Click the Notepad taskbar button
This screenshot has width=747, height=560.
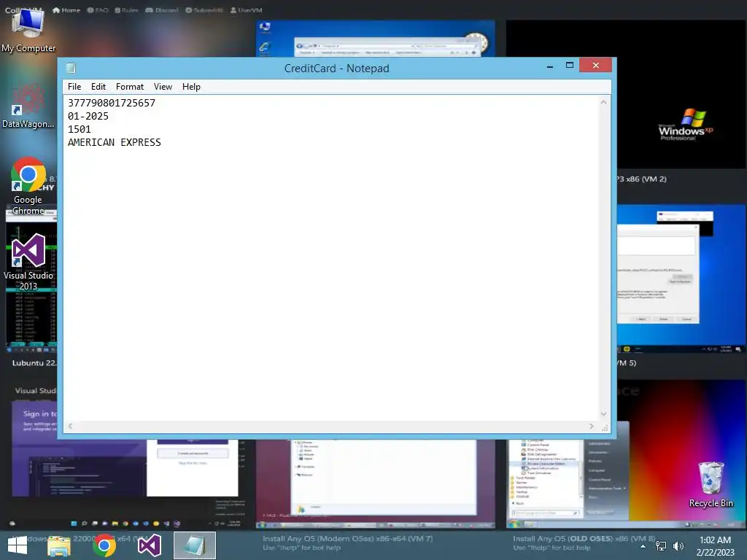click(x=194, y=545)
